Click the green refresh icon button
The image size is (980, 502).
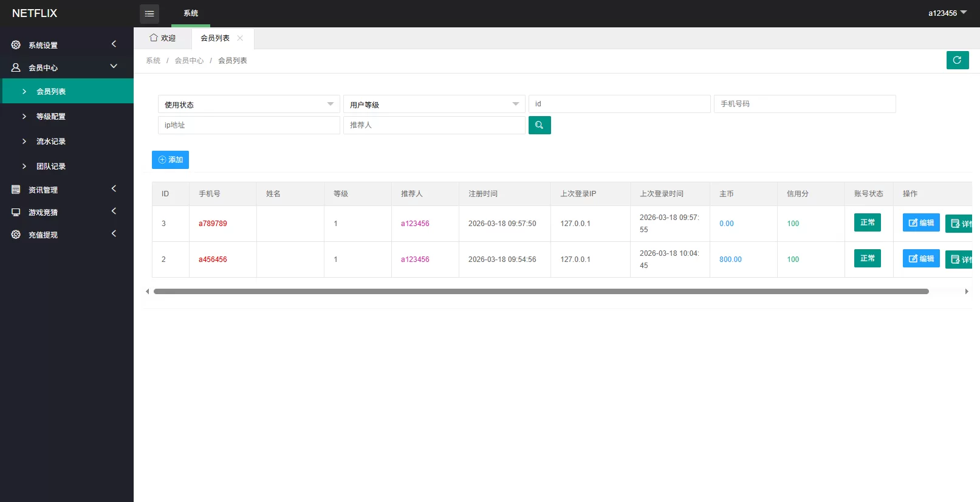coord(957,60)
